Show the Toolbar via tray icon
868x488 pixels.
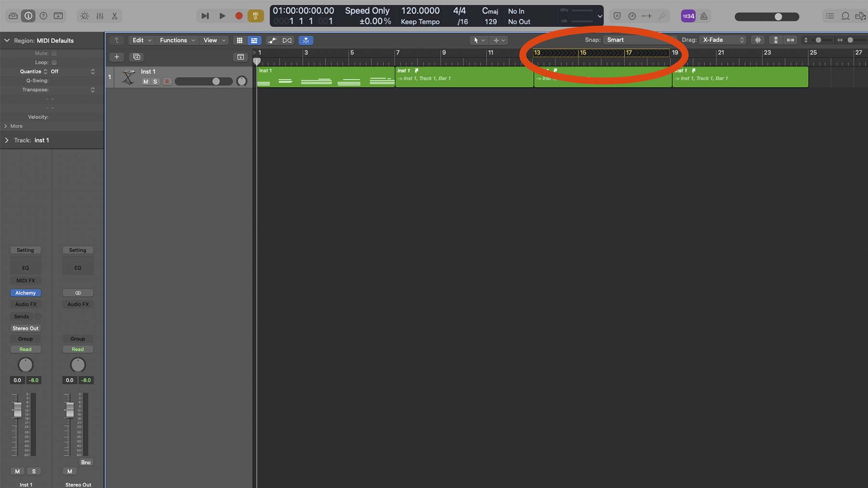coord(58,16)
